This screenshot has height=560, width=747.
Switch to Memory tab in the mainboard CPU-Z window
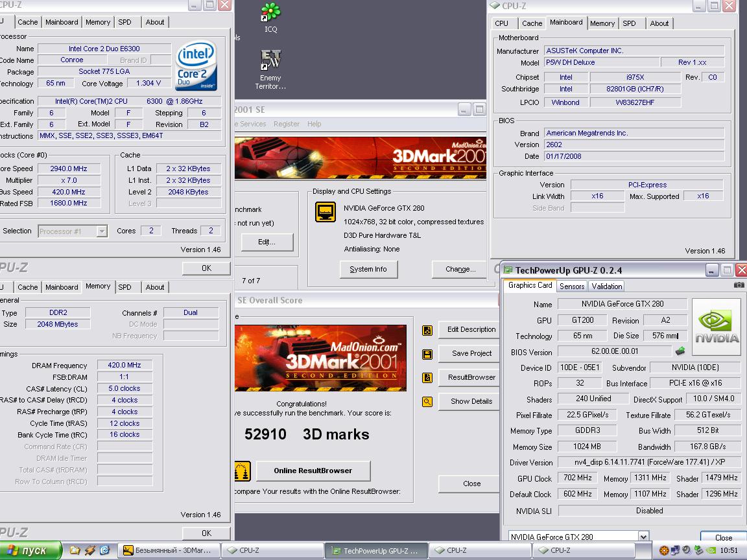(x=602, y=23)
